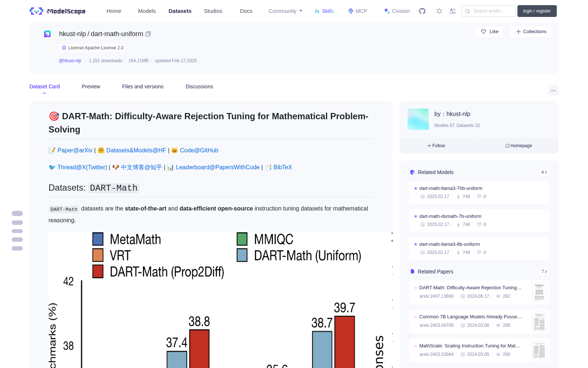Click magnifier icon in search box
588x368 pixels.
pyautogui.click(x=468, y=11)
